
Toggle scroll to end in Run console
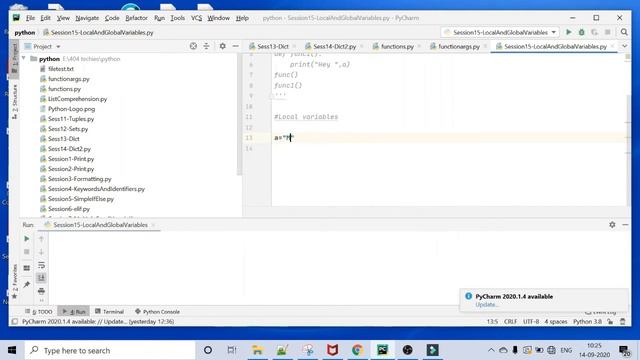click(41, 278)
